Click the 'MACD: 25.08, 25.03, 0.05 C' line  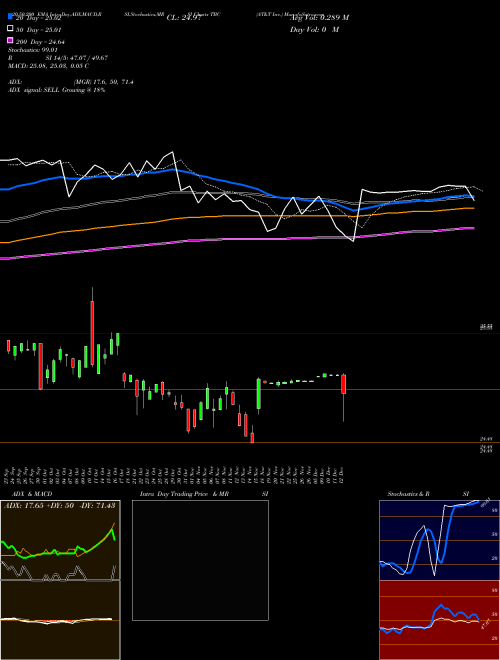coord(48,66)
